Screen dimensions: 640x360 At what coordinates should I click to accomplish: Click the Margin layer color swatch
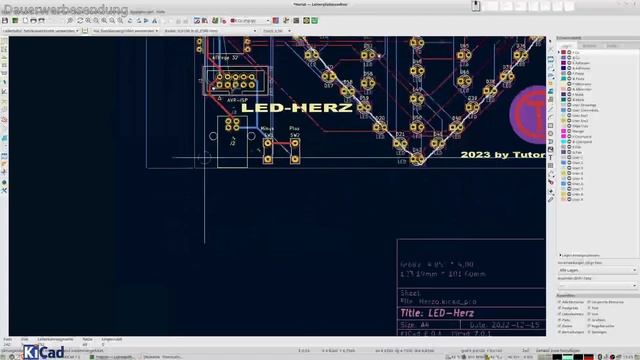pyautogui.click(x=564, y=131)
